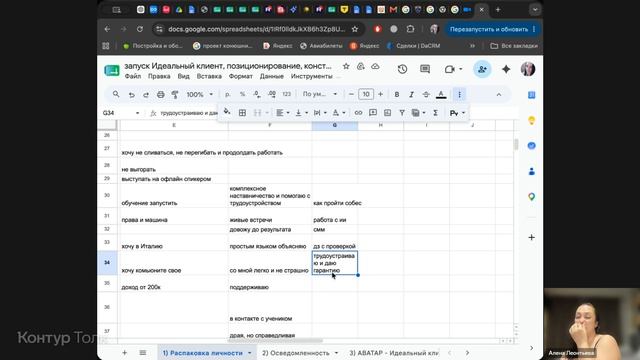Open 'Все закладки' bookmarks folder
The height and width of the screenshot is (360, 640).
coord(514,46)
